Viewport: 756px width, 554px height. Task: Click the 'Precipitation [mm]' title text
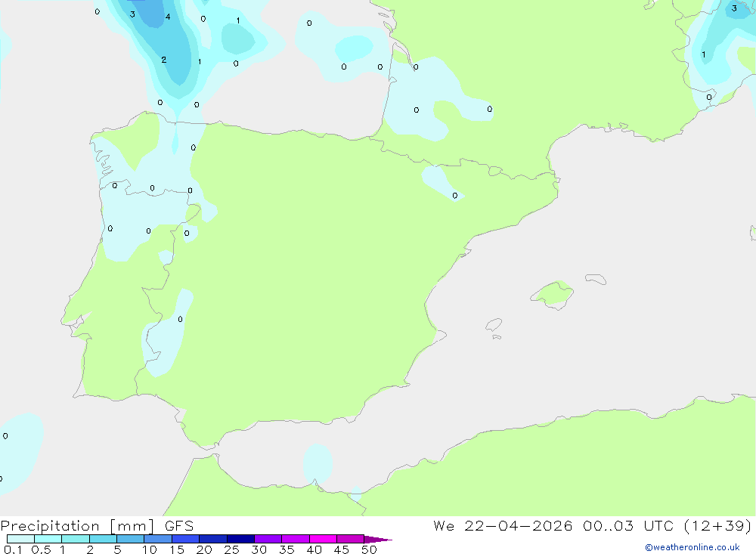pos(78,526)
